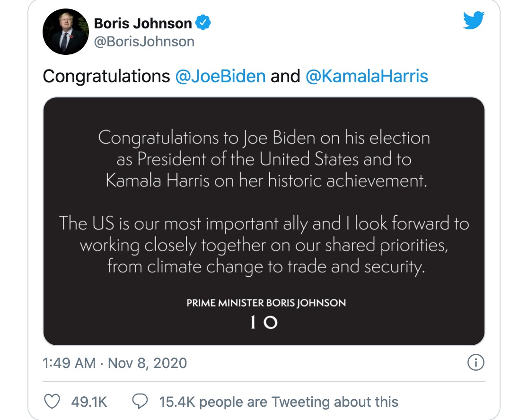Click the 'PRIME MINISTER BORIS JOHNSON' caption in the image

coord(266,303)
